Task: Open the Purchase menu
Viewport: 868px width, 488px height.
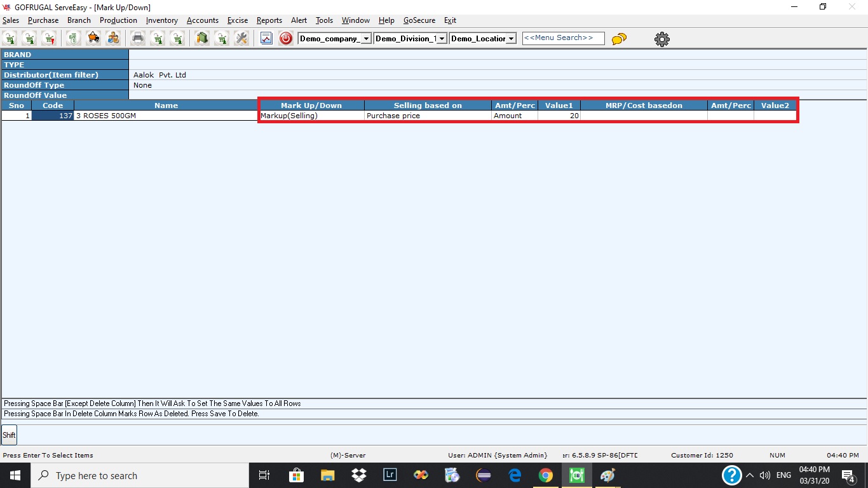Action: pyautogui.click(x=43, y=20)
